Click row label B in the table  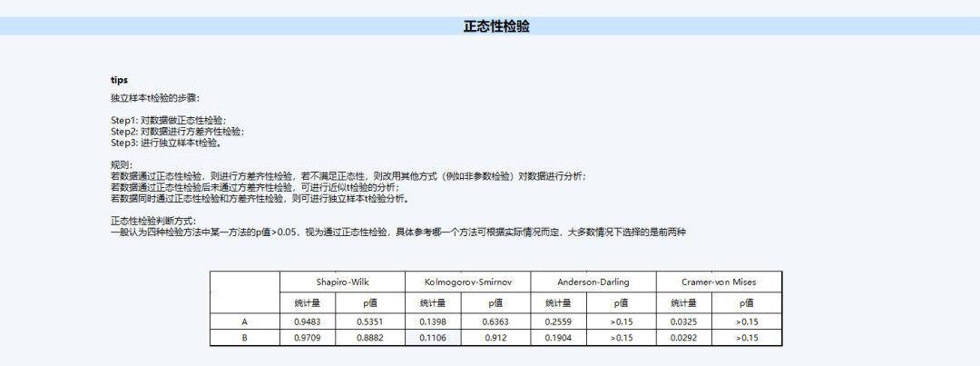(x=244, y=338)
